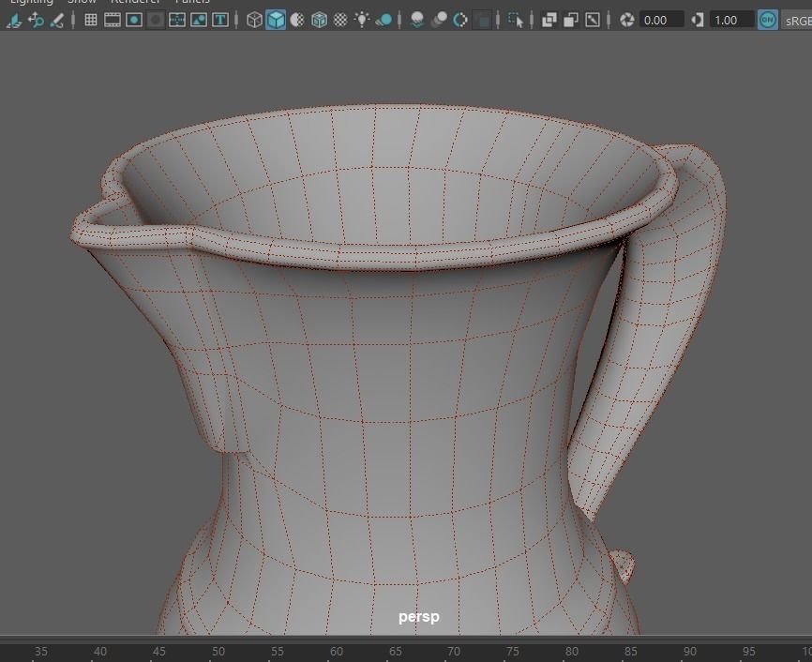The image size is (812, 662).
Task: Jump to frame 45 on timeline
Action: coord(159,652)
